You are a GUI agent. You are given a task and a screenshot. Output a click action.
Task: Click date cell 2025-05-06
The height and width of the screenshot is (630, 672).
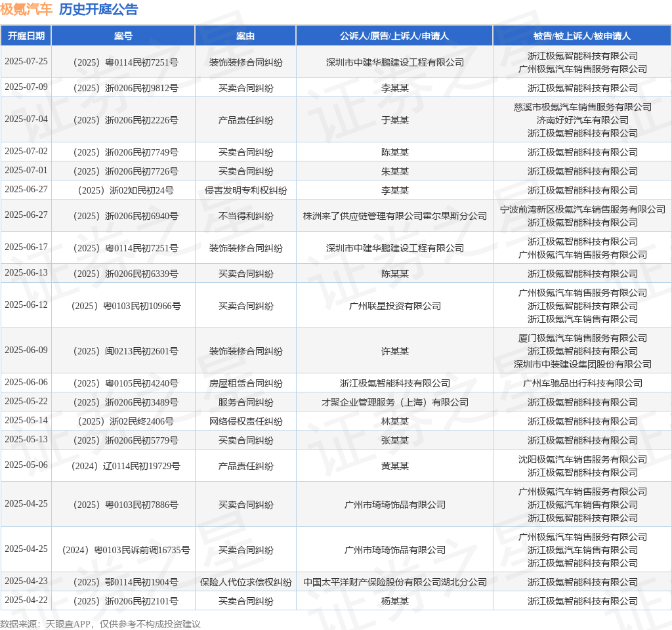[26, 465]
